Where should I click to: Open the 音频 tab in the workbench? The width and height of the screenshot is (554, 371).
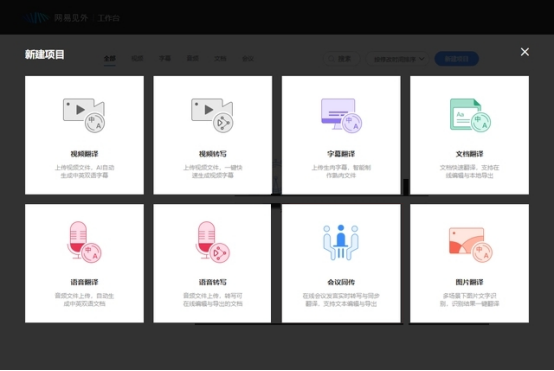click(193, 59)
